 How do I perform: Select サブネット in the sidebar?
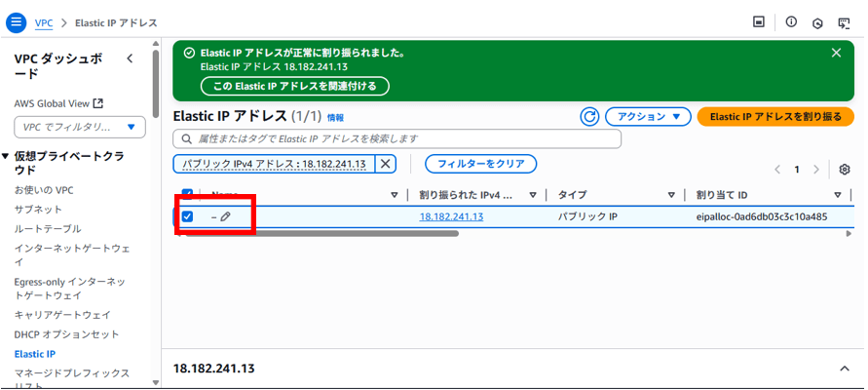(38, 210)
